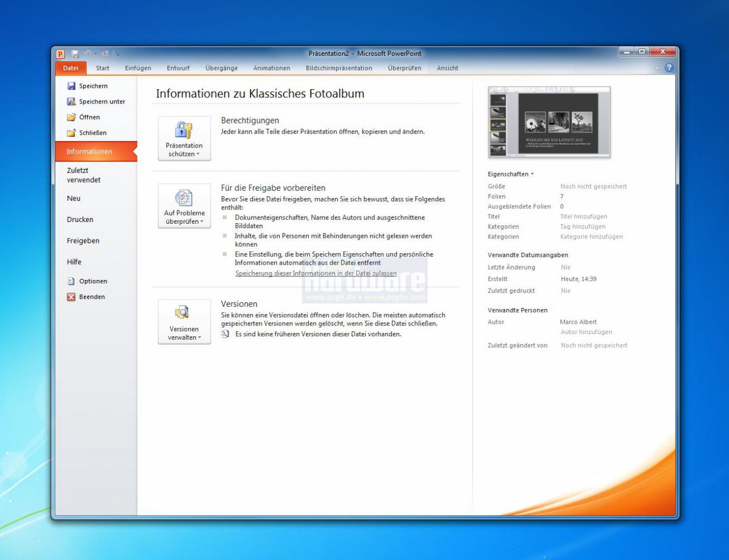
Task: Click the Öffnen folder icon
Action: coord(71,117)
